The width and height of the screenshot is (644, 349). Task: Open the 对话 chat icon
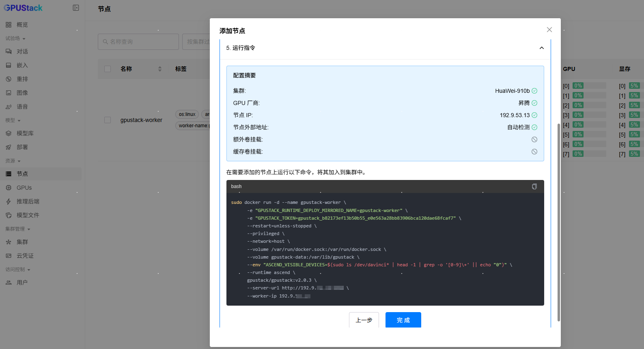[x=9, y=51]
